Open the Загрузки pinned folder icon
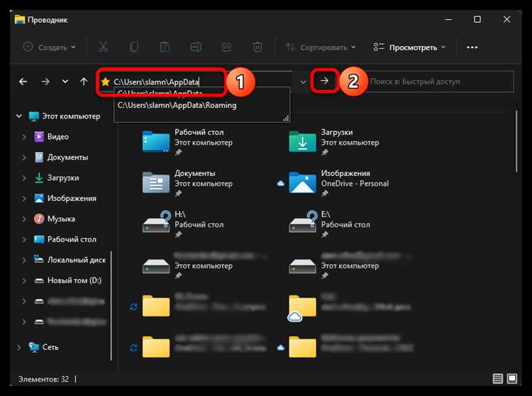532x396 pixels. click(x=302, y=141)
